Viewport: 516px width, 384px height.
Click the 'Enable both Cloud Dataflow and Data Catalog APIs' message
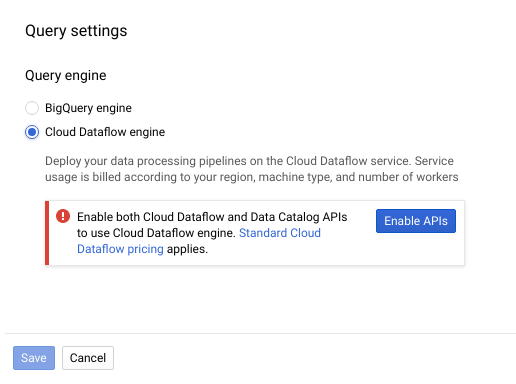pos(212,233)
